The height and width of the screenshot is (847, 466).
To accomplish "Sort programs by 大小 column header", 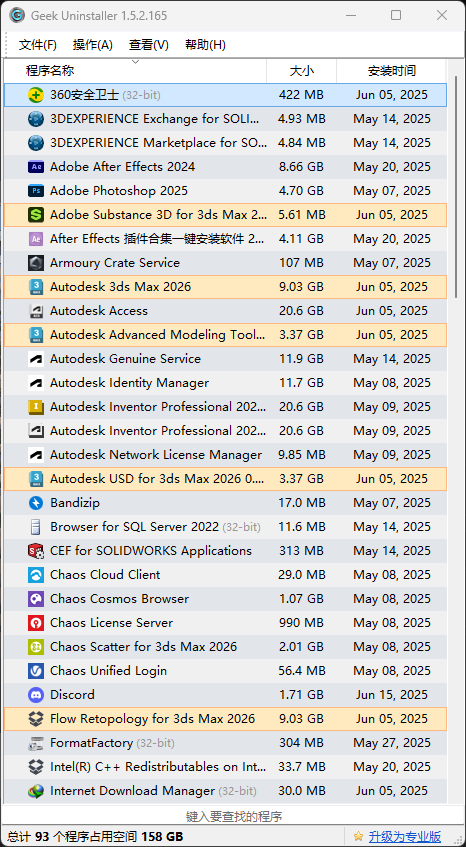I will (301, 71).
